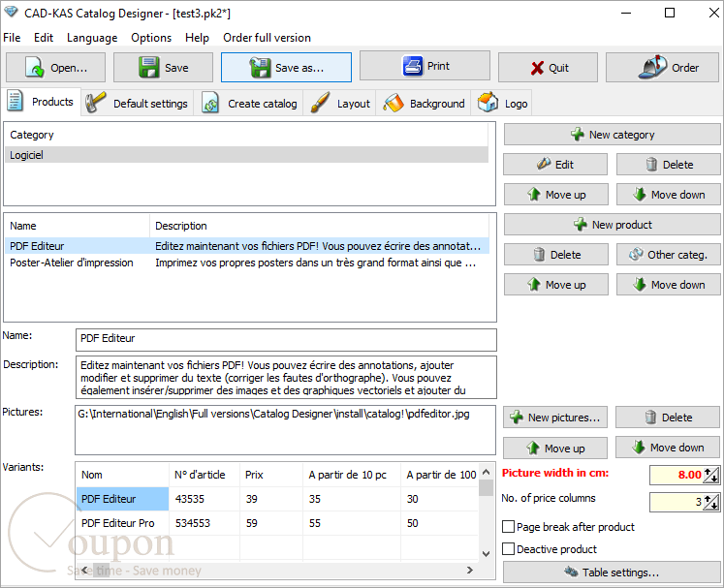724x588 pixels.
Task: Click the green floppy Save icon
Action: point(148,68)
